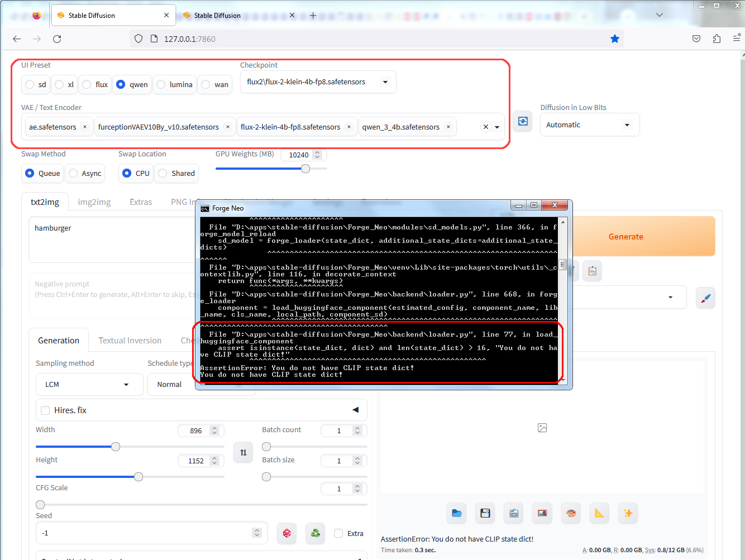The width and height of the screenshot is (745, 560).
Task: Remove qwen_3_4b.safetensors from the encoder list
Action: 448,127
